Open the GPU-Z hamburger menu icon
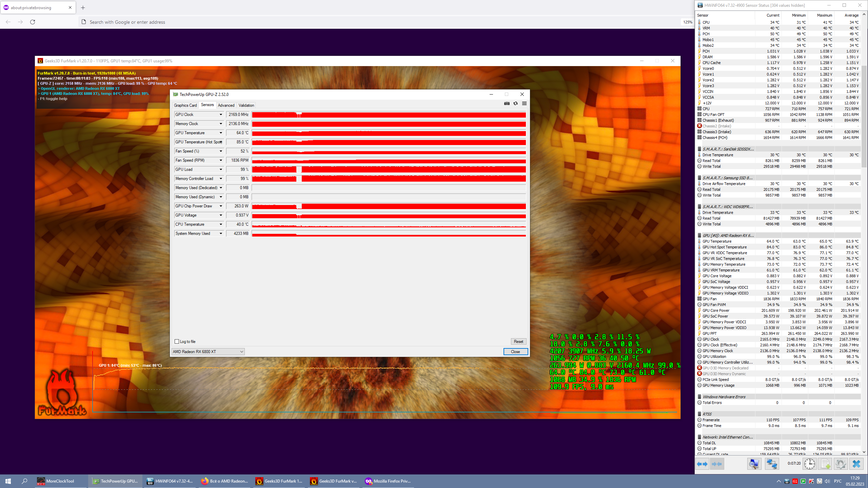Screen dimensions: 868x488 click(x=524, y=103)
